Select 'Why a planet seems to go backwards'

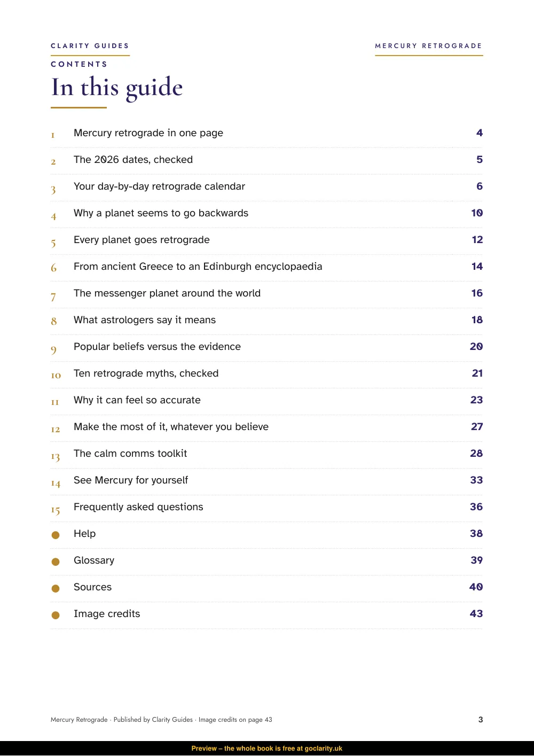tap(161, 213)
